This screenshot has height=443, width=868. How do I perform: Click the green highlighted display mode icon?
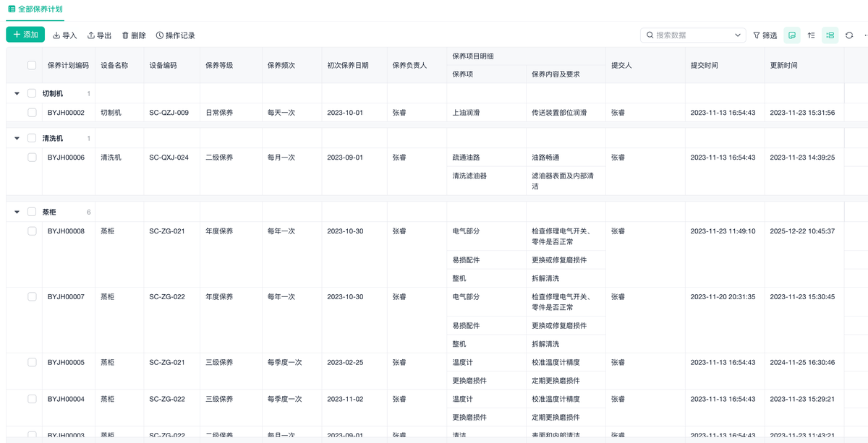pos(792,35)
